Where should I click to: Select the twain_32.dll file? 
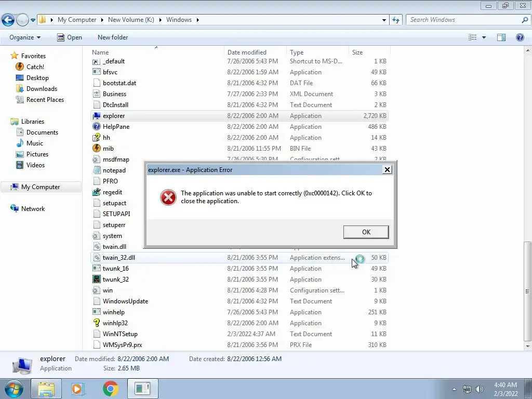pyautogui.click(x=239, y=258)
